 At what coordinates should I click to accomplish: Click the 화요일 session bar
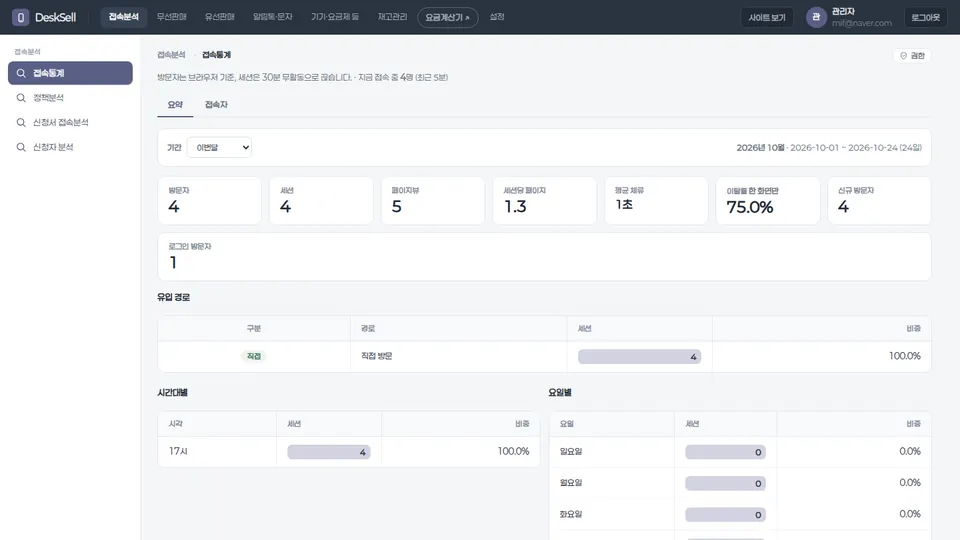pos(725,515)
